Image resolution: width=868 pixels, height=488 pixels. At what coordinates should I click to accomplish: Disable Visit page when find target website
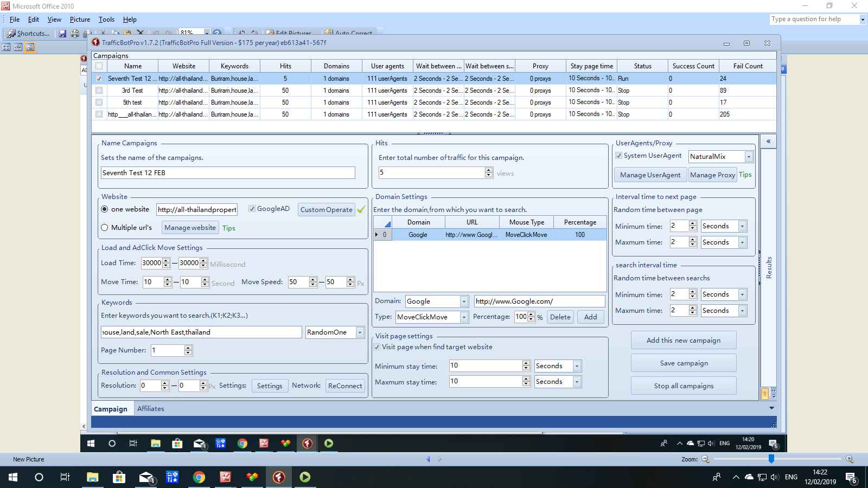tap(377, 347)
